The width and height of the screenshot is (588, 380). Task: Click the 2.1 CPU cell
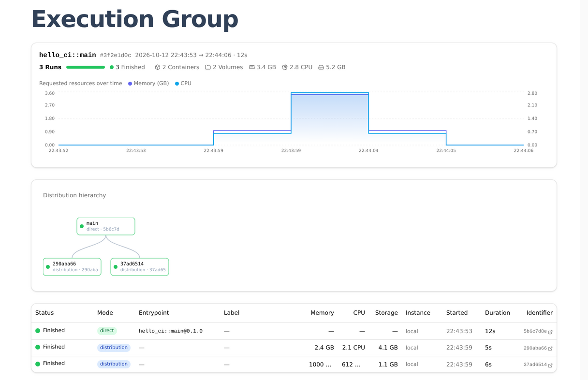[353, 348]
